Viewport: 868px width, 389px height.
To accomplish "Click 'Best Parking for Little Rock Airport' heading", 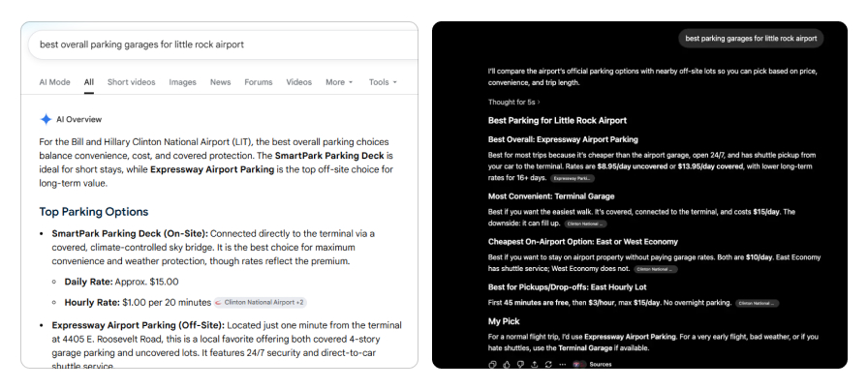I will (557, 120).
